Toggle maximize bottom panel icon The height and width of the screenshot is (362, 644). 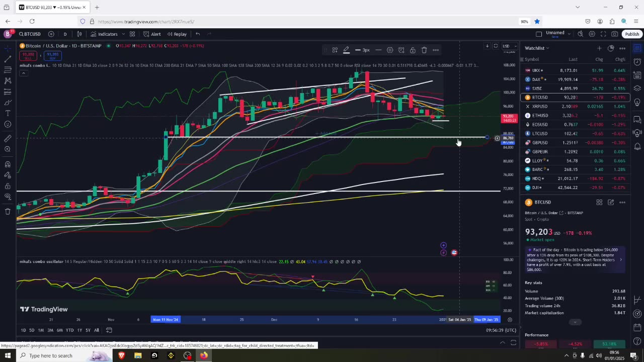click(513, 343)
